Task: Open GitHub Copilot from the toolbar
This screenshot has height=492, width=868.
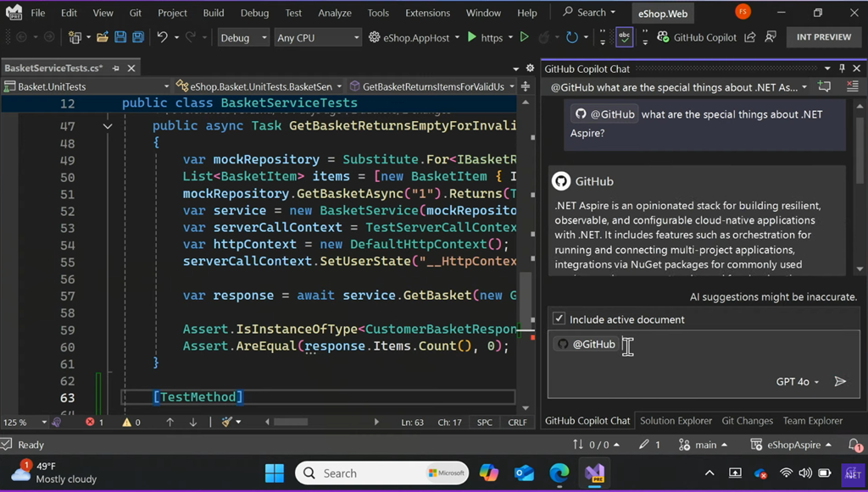Action: point(695,37)
